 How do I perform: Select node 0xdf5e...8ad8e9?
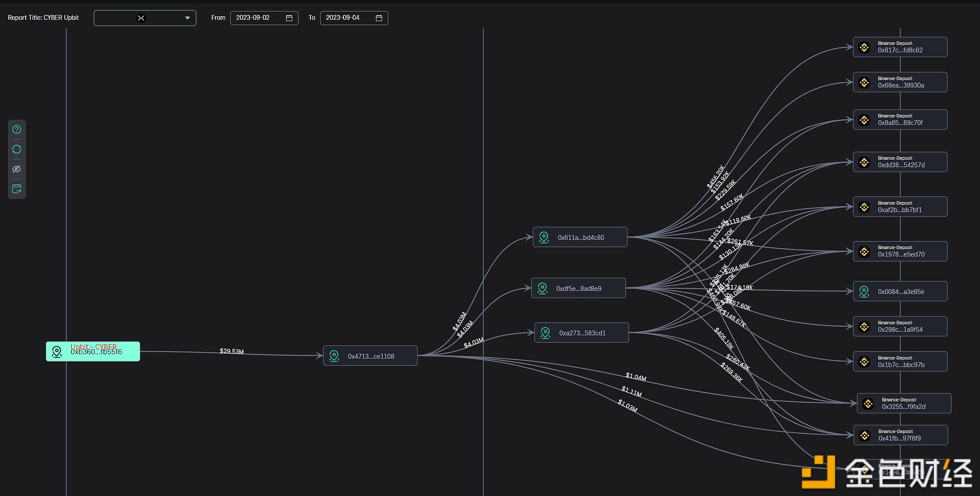coord(578,288)
